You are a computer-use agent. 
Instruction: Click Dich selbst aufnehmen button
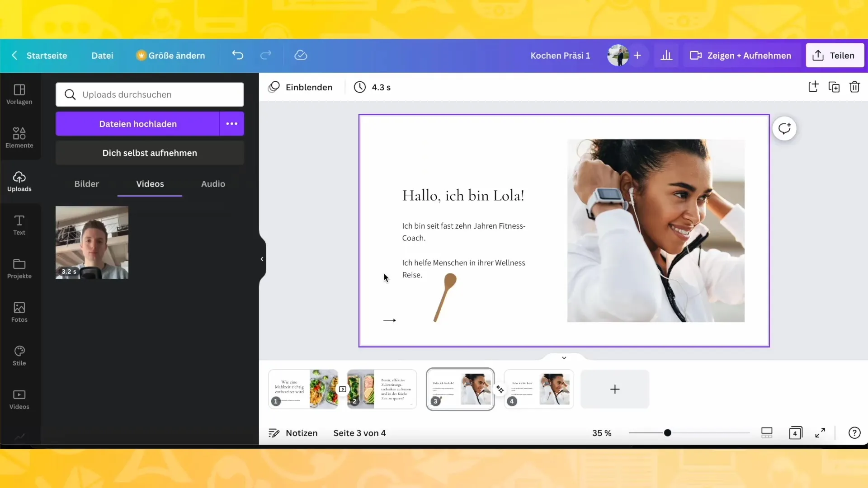coord(150,153)
